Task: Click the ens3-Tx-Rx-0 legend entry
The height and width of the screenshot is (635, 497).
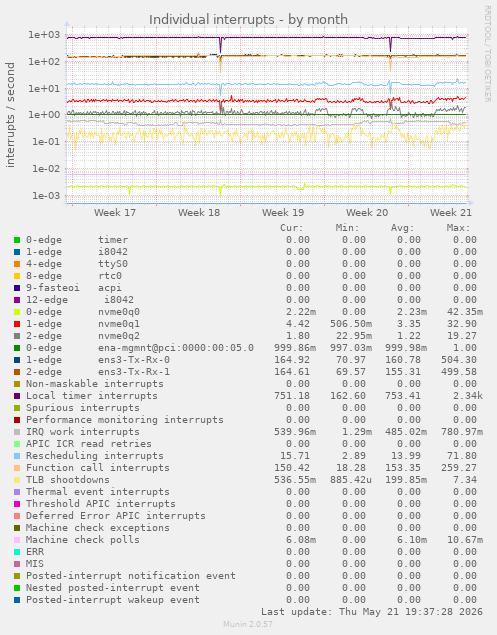Action: click(x=134, y=360)
